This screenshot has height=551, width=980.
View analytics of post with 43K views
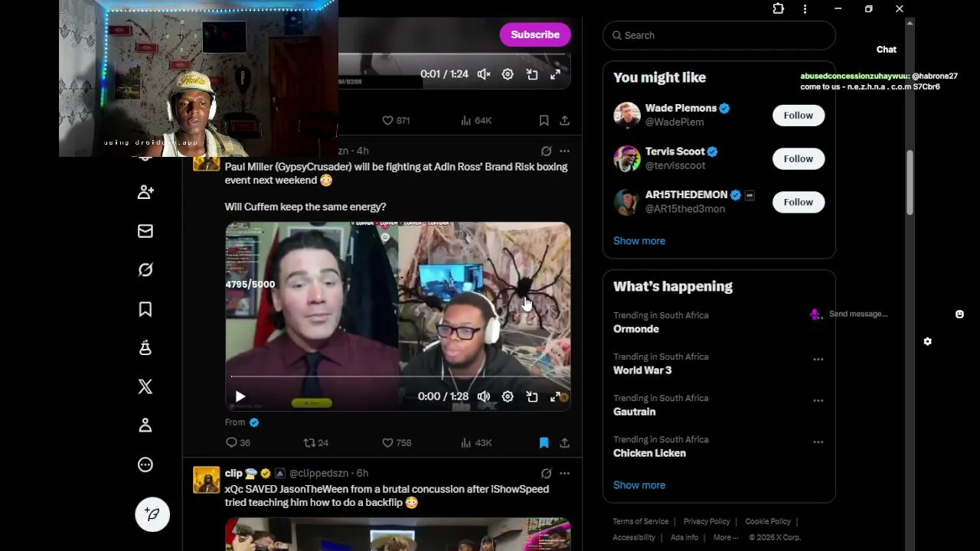[x=476, y=442]
